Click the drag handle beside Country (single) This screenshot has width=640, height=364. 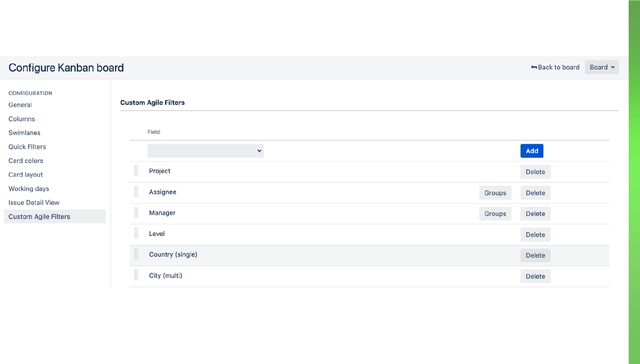136,255
